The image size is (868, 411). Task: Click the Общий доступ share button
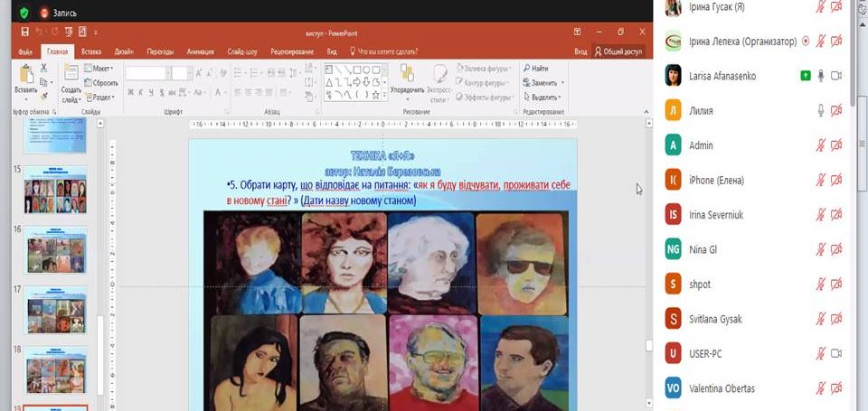pos(618,52)
